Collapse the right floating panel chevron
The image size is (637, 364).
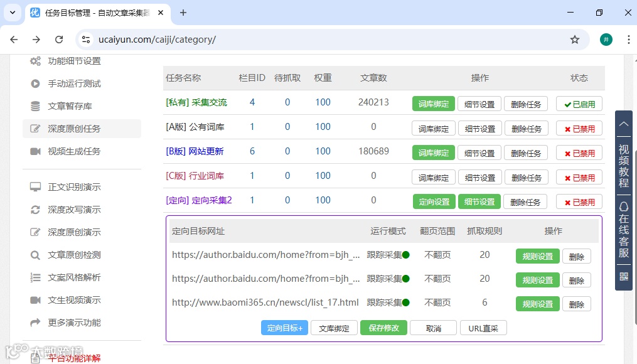[x=624, y=124]
